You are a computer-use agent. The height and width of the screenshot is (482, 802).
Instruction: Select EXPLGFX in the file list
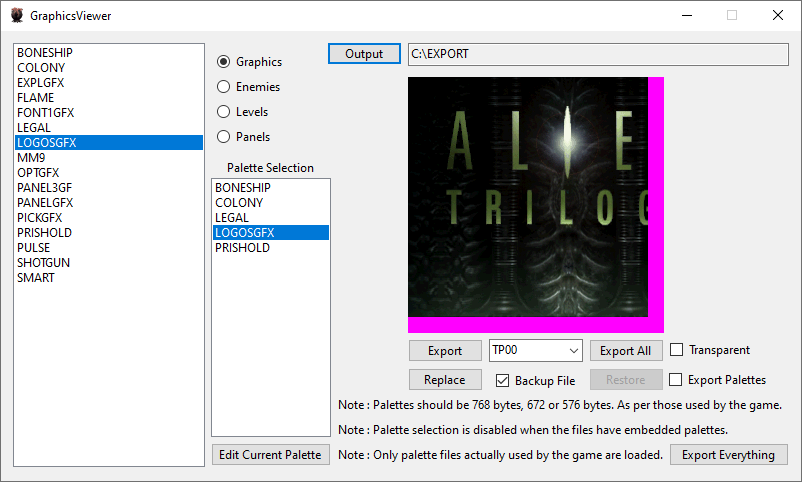[x=109, y=83]
